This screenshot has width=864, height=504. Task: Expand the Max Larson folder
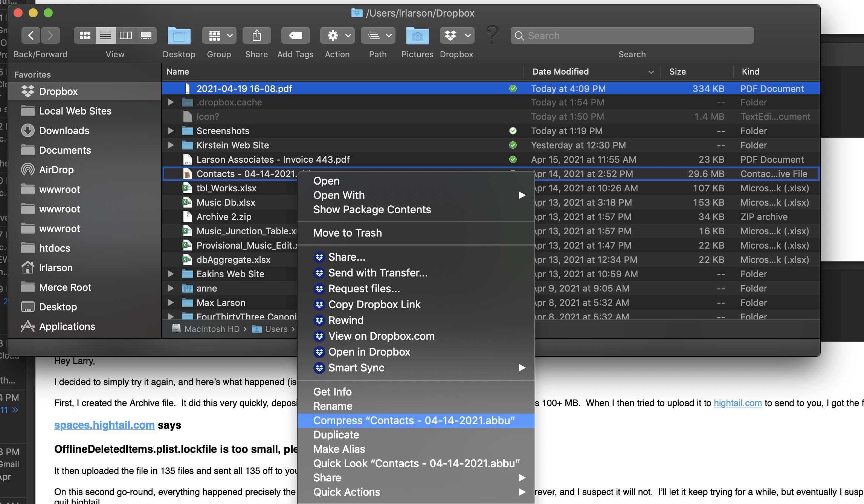point(171,303)
